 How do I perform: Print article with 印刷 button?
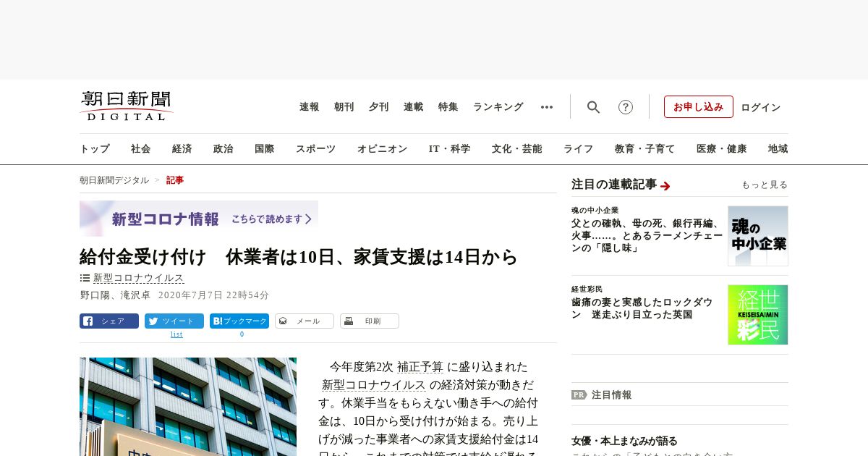pos(370,321)
